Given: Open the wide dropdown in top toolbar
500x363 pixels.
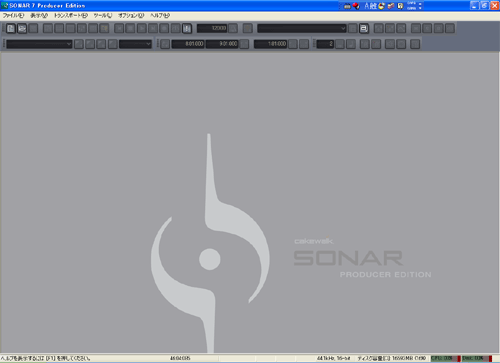Looking at the screenshot, I should (302, 29).
